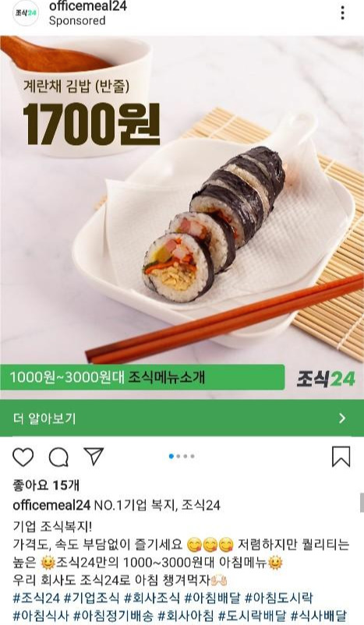Tap the 조식24 logo in ad image
Screen dimensions: 364x625
tap(326, 378)
